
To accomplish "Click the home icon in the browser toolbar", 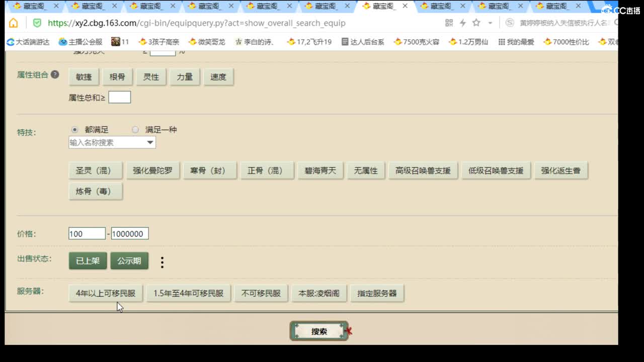I will 14,23.
